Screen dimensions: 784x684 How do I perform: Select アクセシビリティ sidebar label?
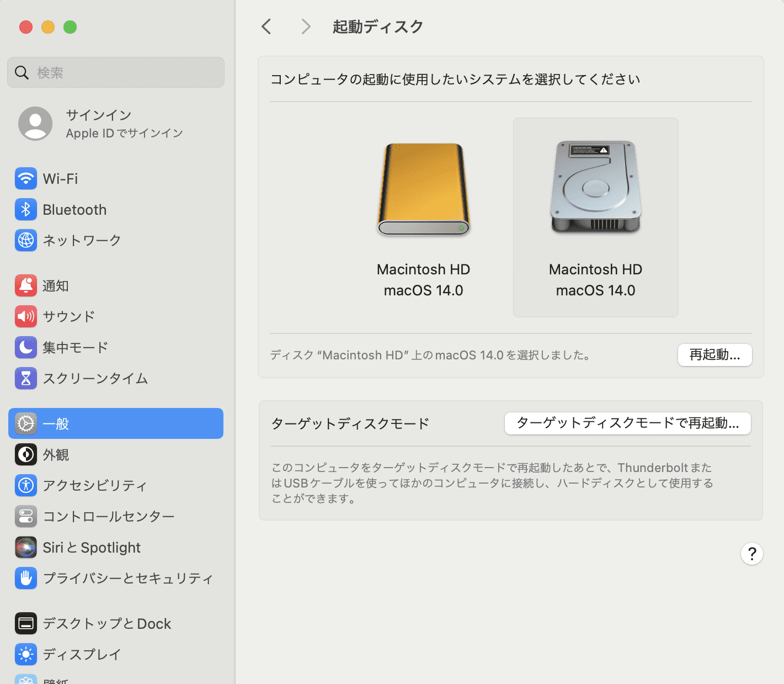tap(95, 486)
